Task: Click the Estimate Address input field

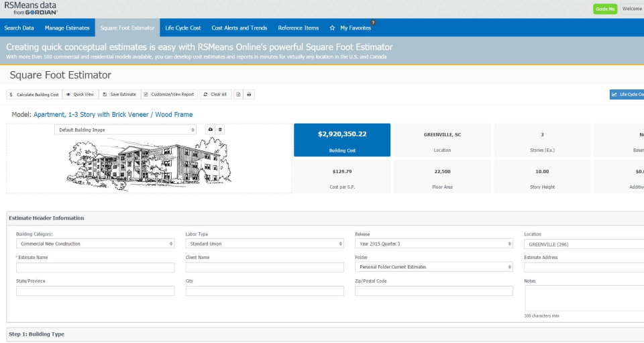Action: 584,267
